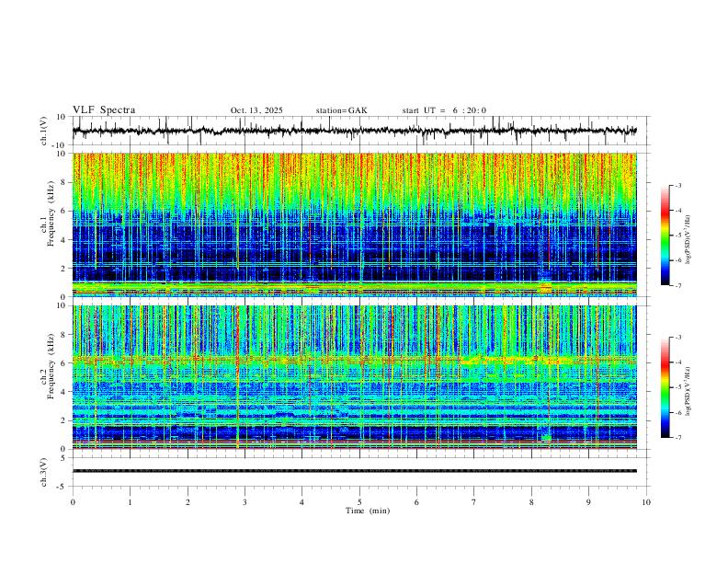
Task: Click the 'ch.1(V)' waveform axis label
Action: coord(44,131)
